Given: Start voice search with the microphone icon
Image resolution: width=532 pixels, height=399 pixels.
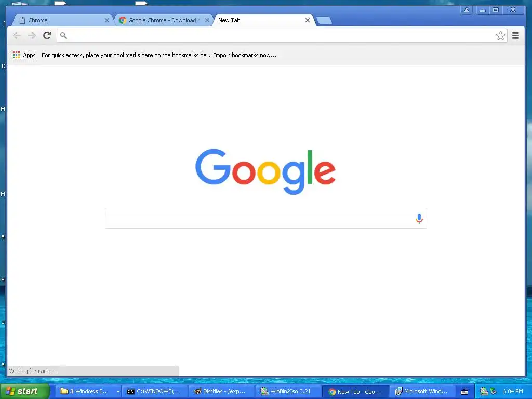Looking at the screenshot, I should [419, 219].
